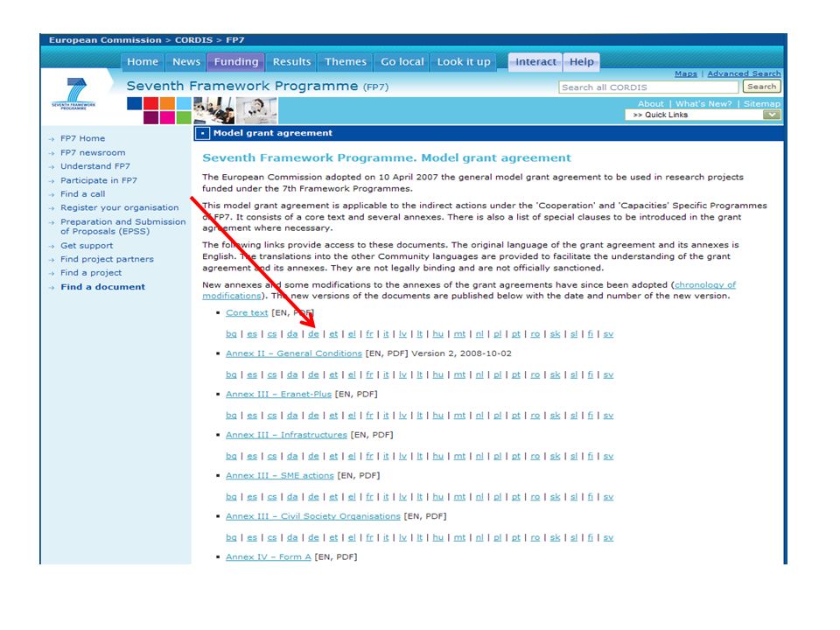Switch to the Results tab
Viewport: 840px width, 630px height.
pyautogui.click(x=291, y=61)
